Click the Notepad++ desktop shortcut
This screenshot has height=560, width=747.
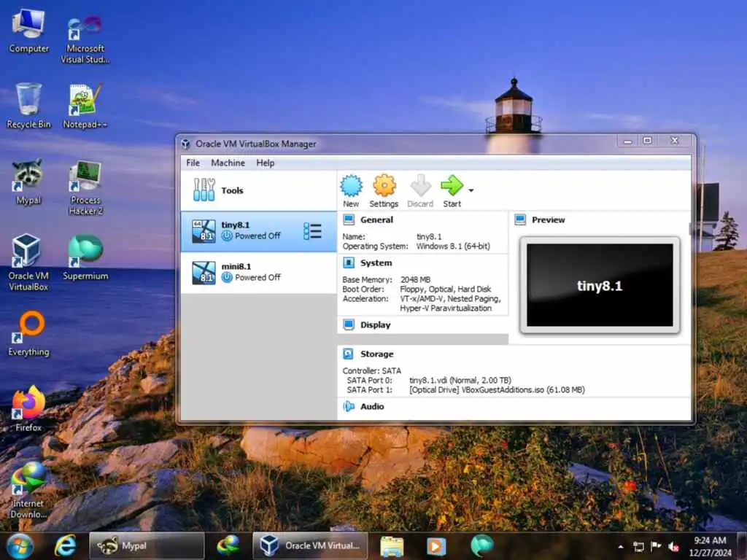click(x=85, y=106)
